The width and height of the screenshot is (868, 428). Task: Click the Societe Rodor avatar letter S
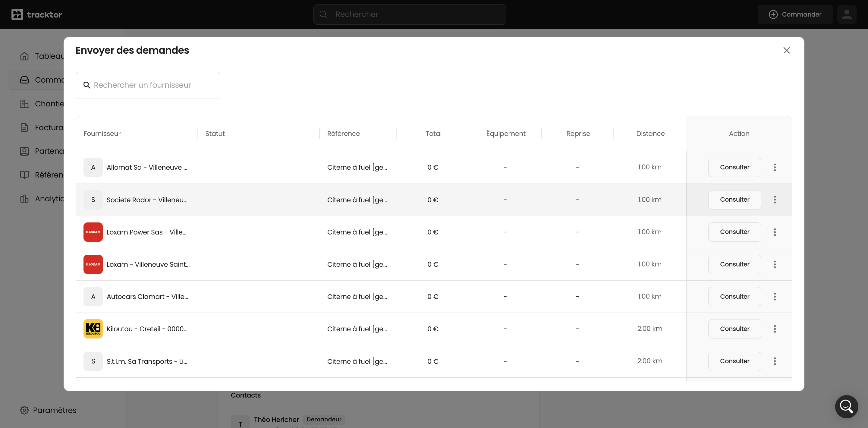click(93, 200)
